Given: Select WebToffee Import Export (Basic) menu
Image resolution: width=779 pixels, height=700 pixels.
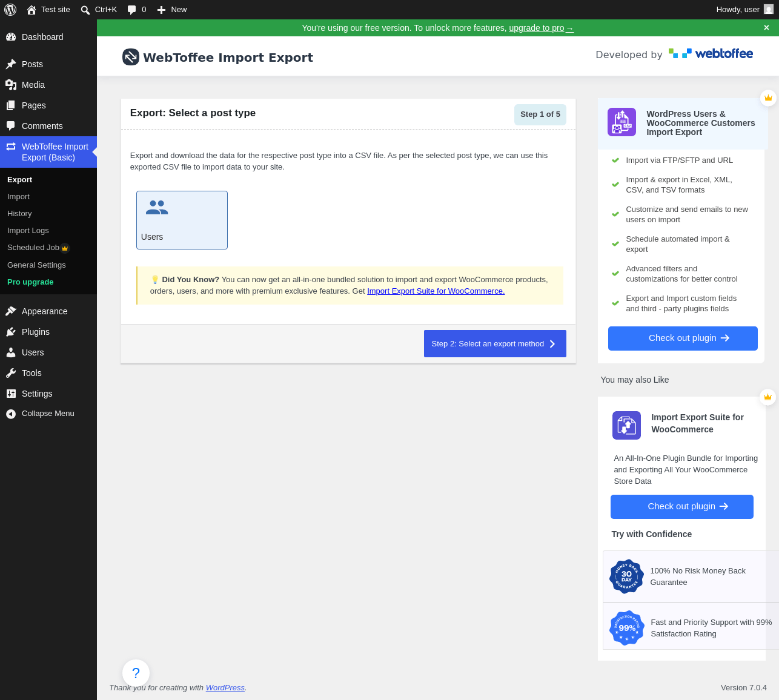Looking at the screenshot, I should coord(48,152).
